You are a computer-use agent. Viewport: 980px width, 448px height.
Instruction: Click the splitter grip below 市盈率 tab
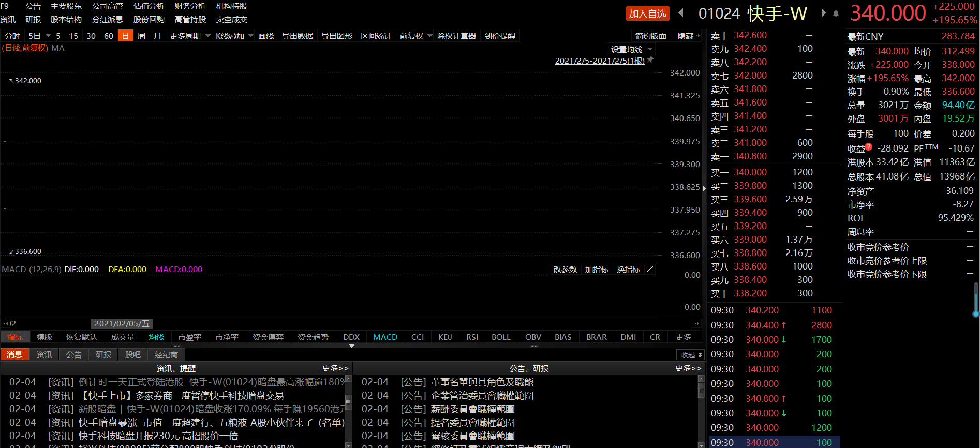(x=177, y=345)
